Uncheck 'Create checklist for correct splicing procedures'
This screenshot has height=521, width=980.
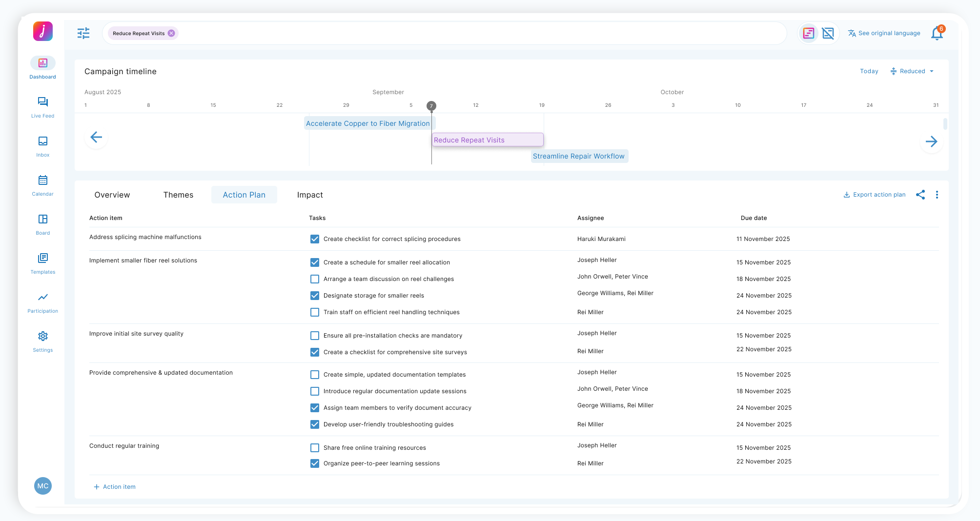(x=315, y=239)
